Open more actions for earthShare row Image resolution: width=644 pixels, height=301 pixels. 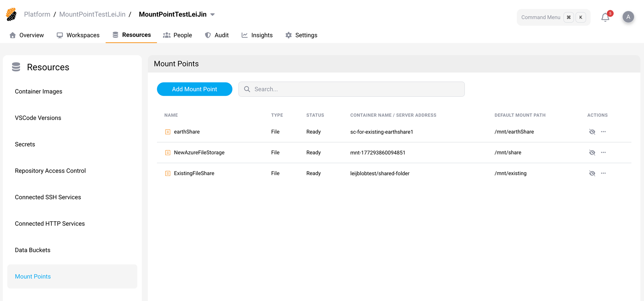click(x=603, y=132)
